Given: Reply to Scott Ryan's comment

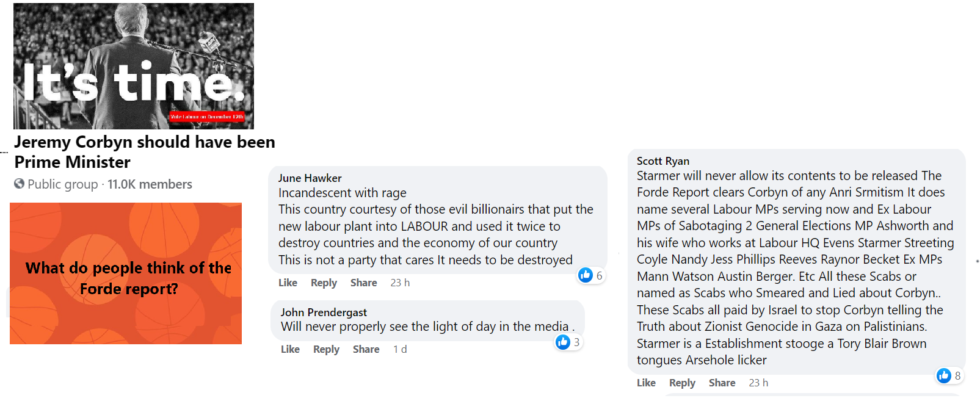Looking at the screenshot, I should click(682, 383).
